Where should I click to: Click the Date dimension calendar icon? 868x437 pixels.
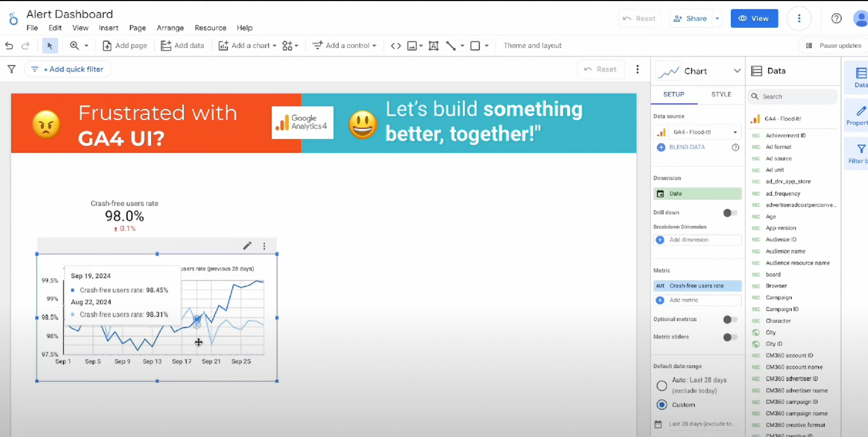click(x=660, y=194)
